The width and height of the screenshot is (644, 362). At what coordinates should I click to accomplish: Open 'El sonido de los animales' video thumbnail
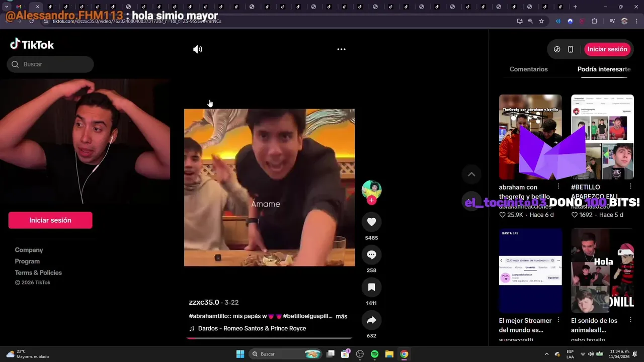click(x=602, y=270)
